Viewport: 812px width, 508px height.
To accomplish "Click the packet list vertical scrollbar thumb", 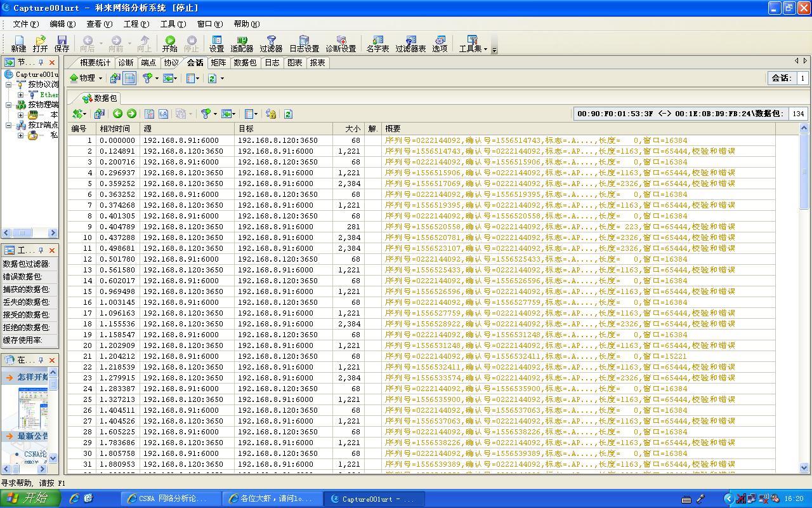I will pyautogui.click(x=804, y=171).
